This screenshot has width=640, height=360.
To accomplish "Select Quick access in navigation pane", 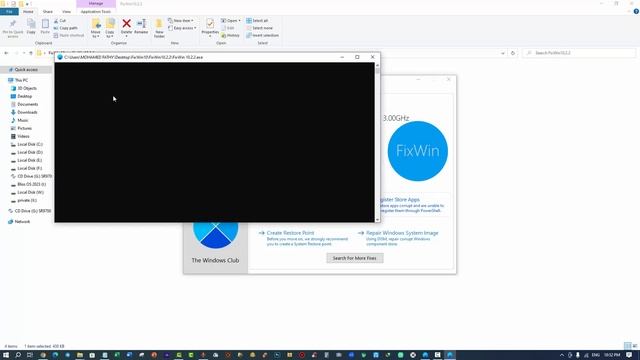I will click(26, 70).
